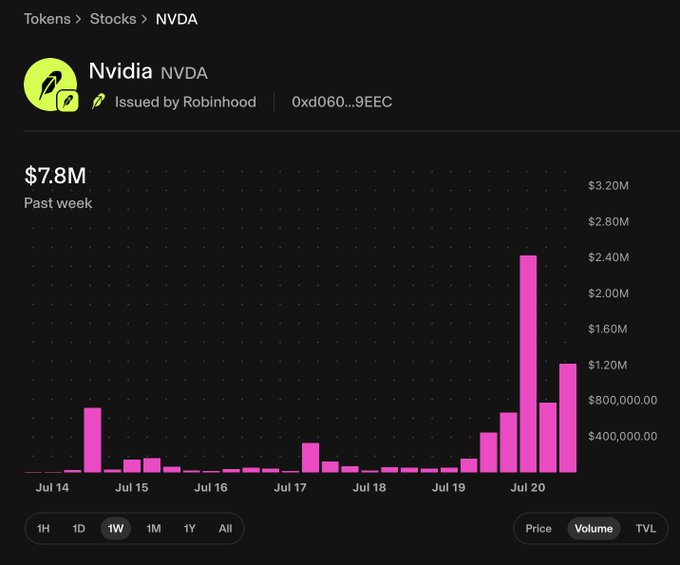Show the All time range

click(225, 529)
